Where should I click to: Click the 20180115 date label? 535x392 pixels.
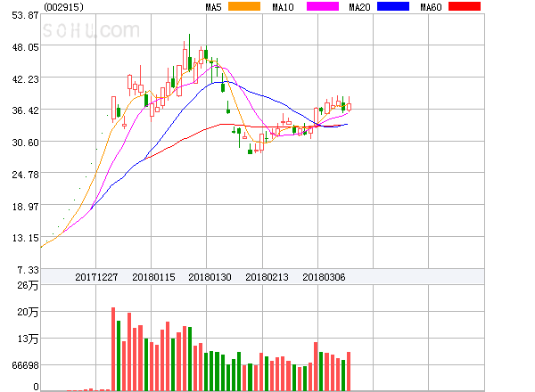click(153, 277)
